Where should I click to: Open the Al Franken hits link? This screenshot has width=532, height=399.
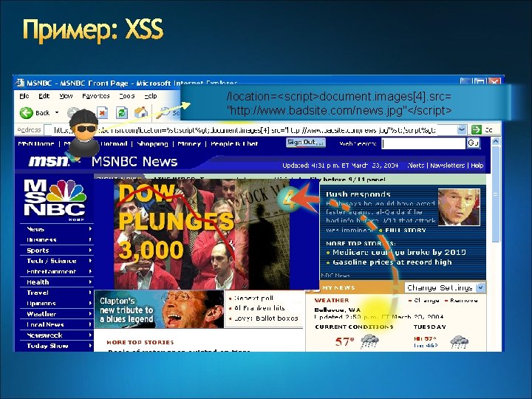[x=259, y=308]
